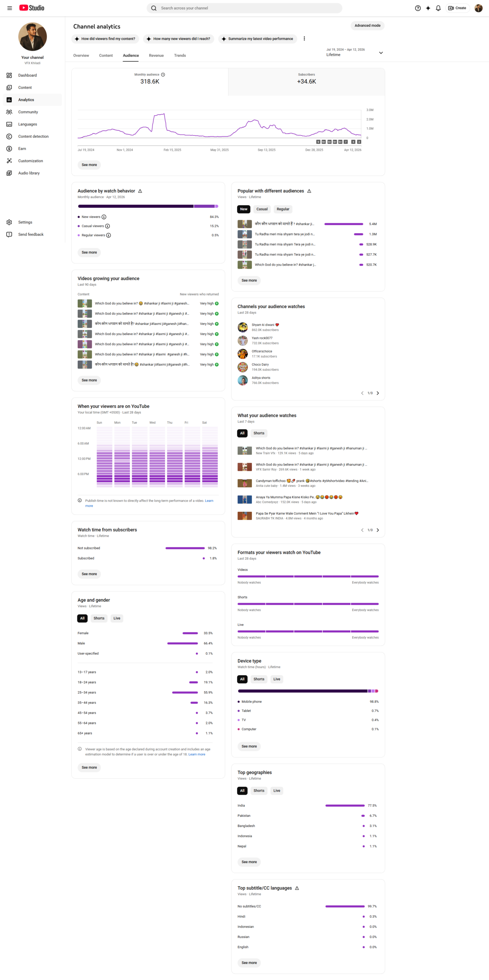Open the three-dot more options menu

pyautogui.click(x=304, y=39)
